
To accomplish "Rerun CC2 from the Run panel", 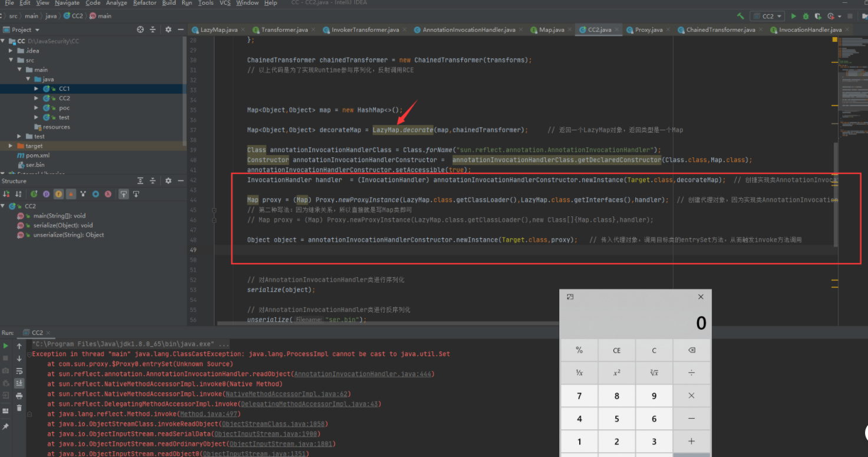I will pyautogui.click(x=6, y=346).
